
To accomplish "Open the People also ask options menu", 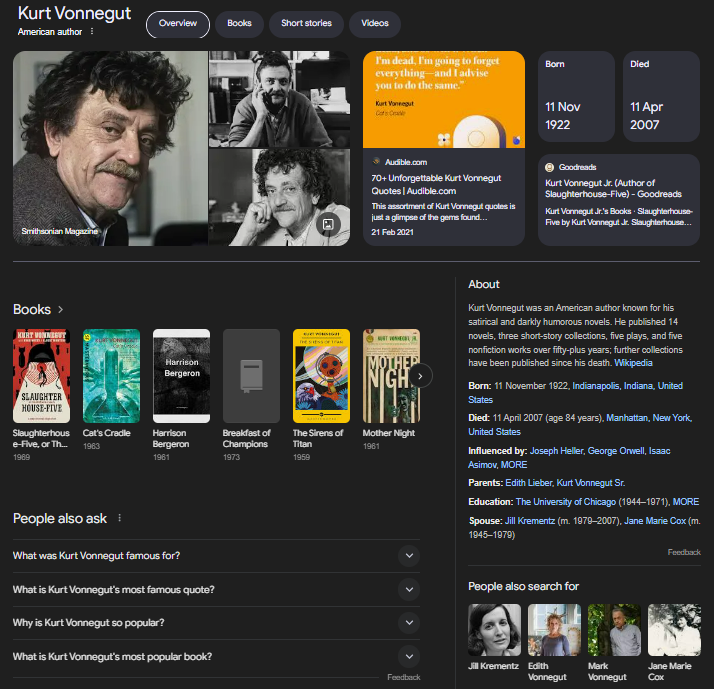I will pos(120,518).
